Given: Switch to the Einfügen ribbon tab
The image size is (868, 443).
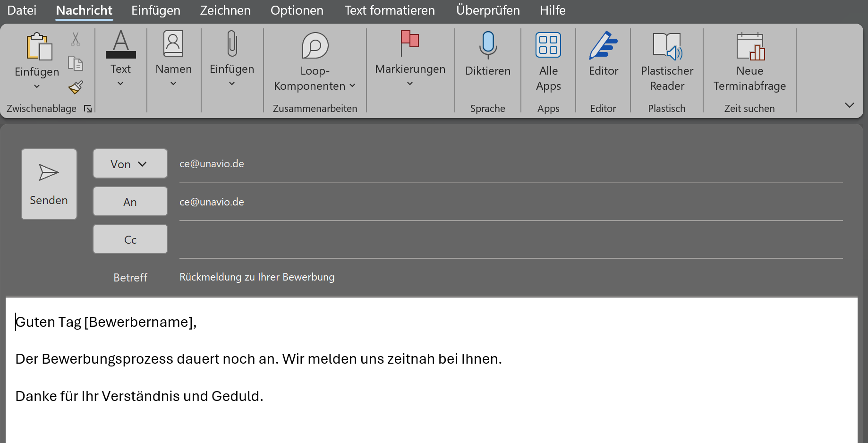Looking at the screenshot, I should [x=155, y=10].
